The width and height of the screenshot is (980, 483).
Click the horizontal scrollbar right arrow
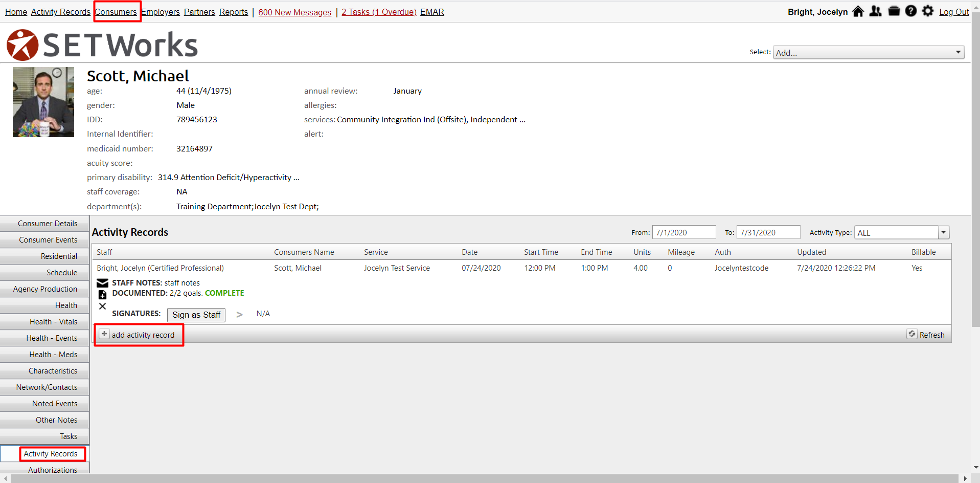(x=965, y=478)
